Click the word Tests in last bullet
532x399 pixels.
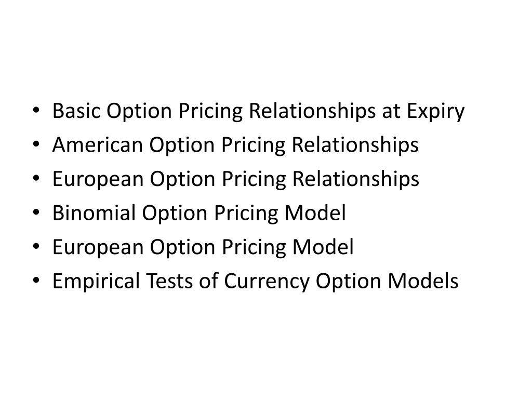(169, 281)
